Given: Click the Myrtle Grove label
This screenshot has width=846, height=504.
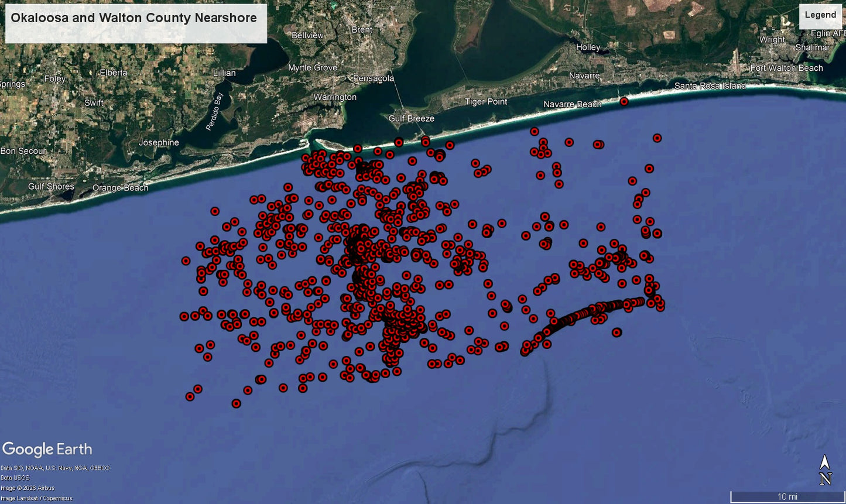Looking at the screenshot, I should click(x=313, y=68).
